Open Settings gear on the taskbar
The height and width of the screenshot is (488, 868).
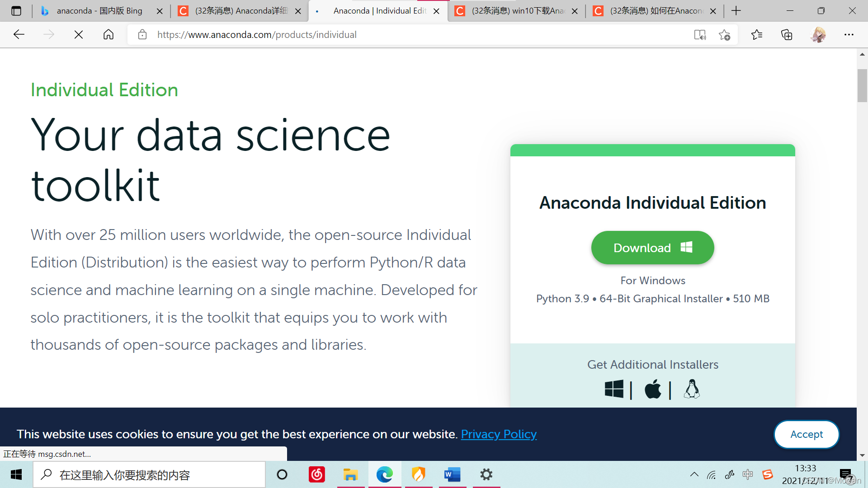tap(486, 474)
